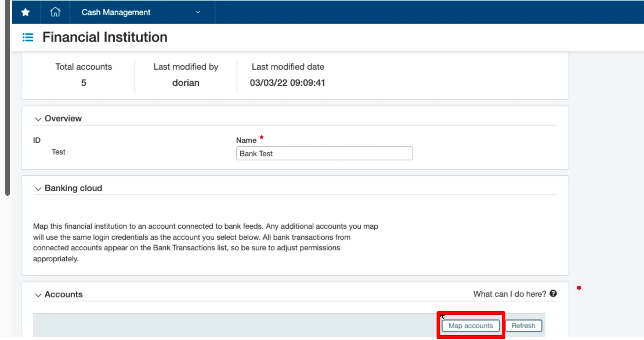644x340 pixels.
Task: Click the left vertical scrollbar thumb
Action: click(8, 98)
